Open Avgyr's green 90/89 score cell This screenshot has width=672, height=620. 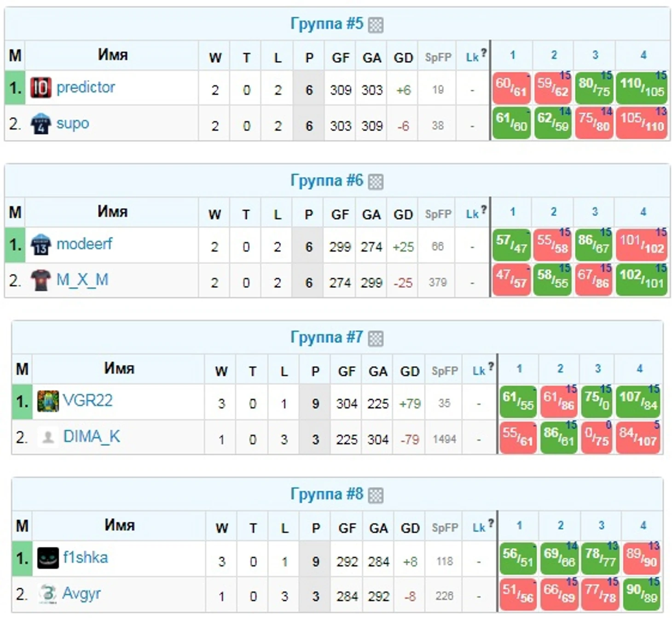coord(642,594)
